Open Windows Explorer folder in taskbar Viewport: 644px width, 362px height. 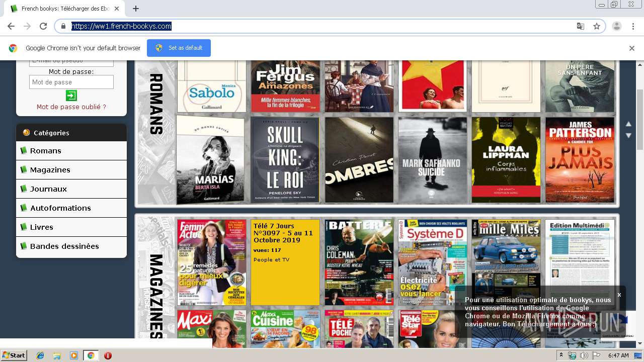tap(57, 355)
